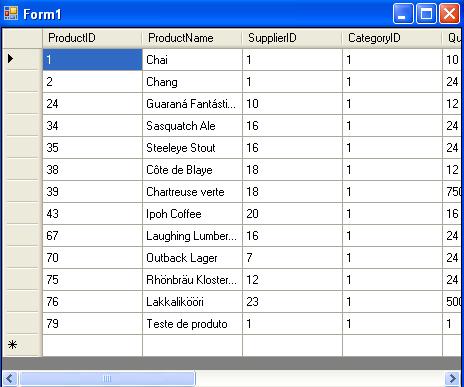Screen dimensions: 464x387
Task: Click empty ProductName cell in new row
Action: [x=192, y=345]
